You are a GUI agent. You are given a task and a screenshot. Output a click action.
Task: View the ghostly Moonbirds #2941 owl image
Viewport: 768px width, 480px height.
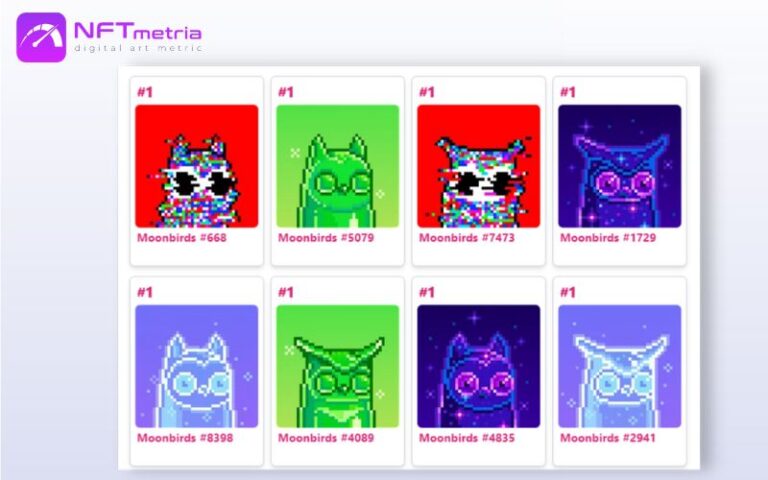[x=620, y=366]
